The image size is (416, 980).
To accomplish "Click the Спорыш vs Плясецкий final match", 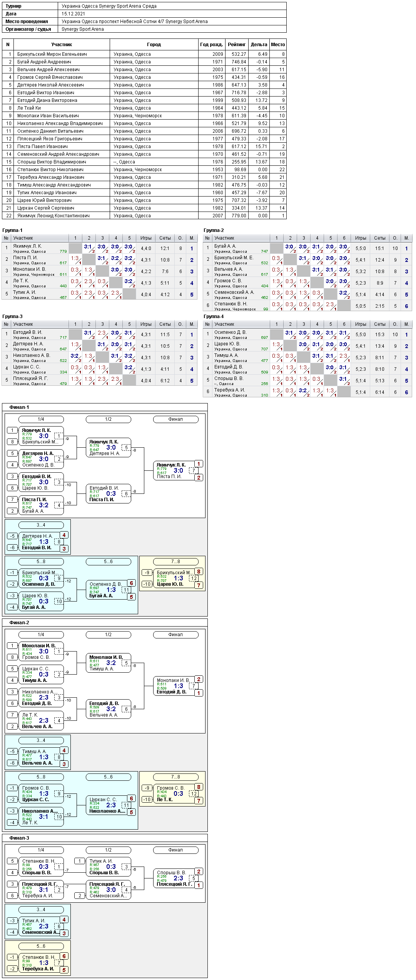I will pyautogui.click(x=176, y=878).
